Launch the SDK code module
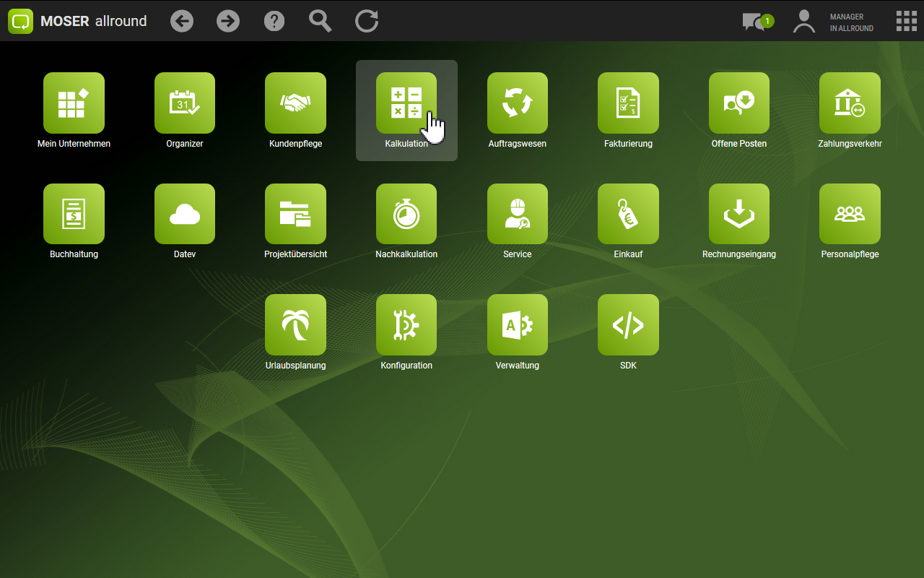Image resolution: width=924 pixels, height=578 pixels. [x=628, y=325]
